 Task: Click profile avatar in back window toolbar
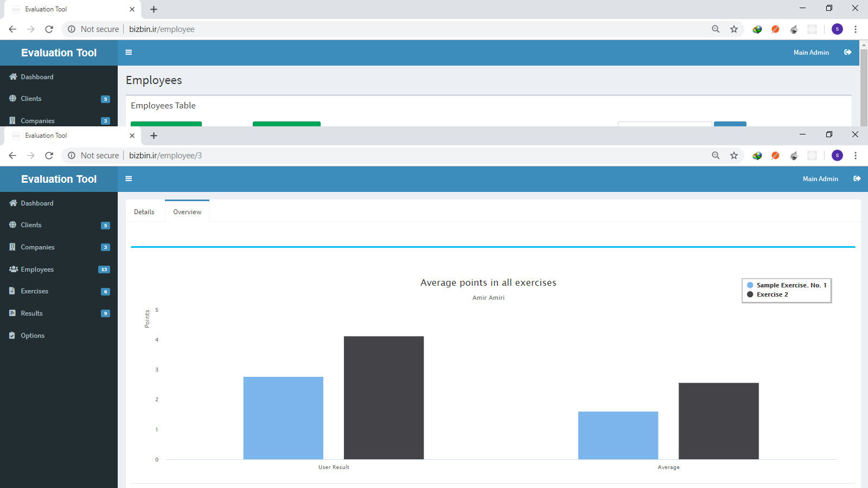(837, 29)
